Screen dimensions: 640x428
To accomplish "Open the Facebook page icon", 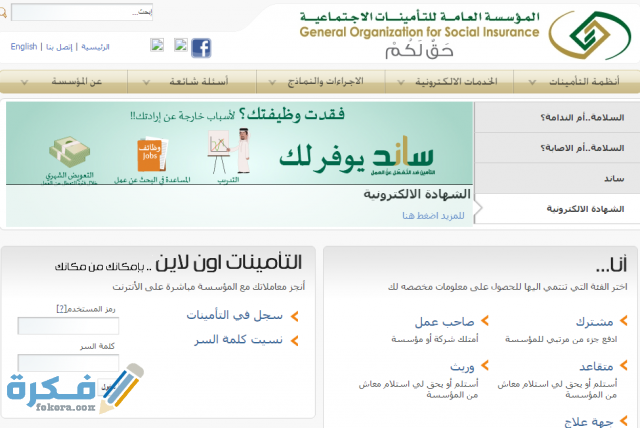I will point(201,48).
